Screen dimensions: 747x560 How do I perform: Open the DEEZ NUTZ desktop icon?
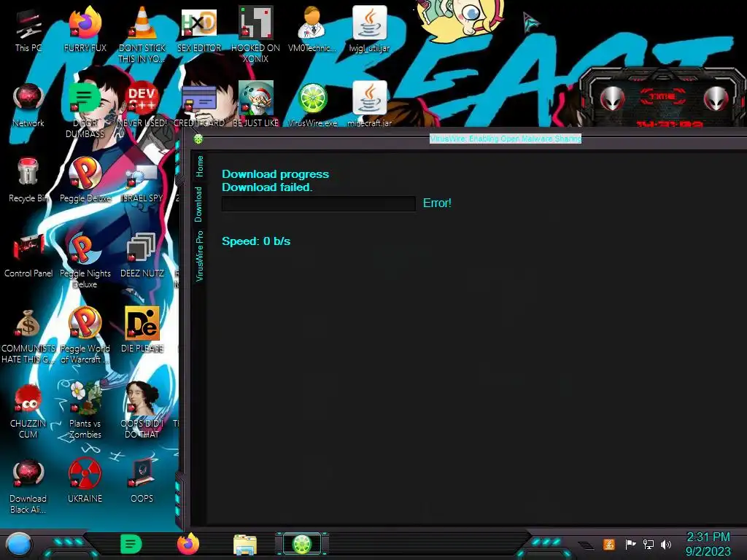(142, 254)
